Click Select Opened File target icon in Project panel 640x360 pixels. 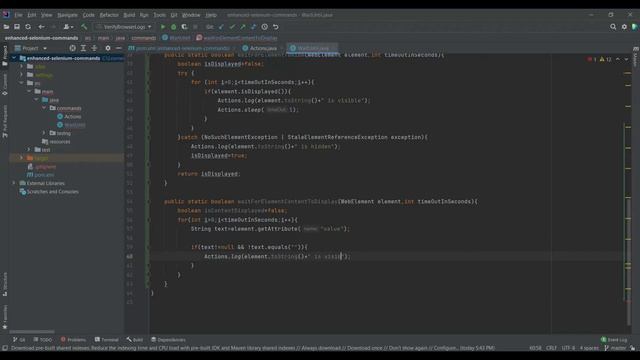click(72, 48)
